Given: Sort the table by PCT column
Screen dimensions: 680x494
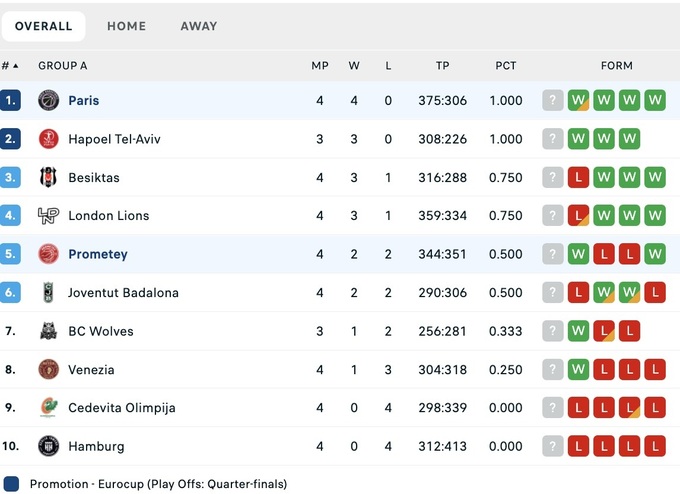Looking at the screenshot, I should click(x=506, y=66).
